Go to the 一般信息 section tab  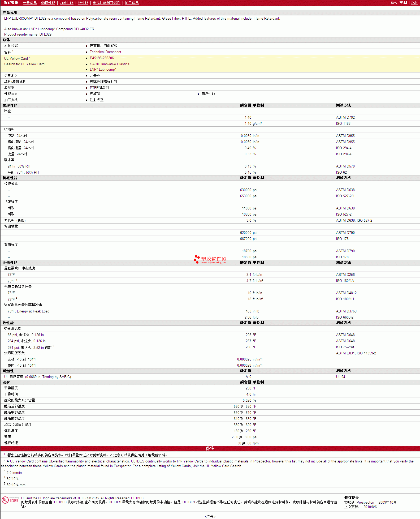click(30, 3)
